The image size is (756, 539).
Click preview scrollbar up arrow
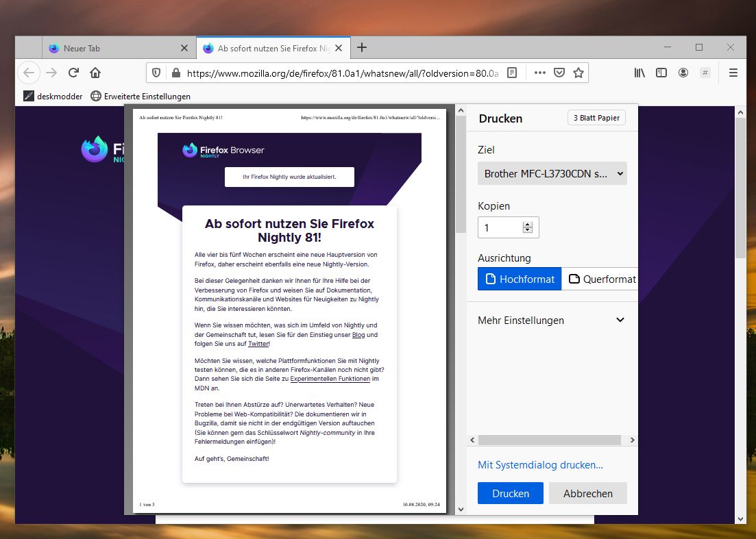coord(461,110)
